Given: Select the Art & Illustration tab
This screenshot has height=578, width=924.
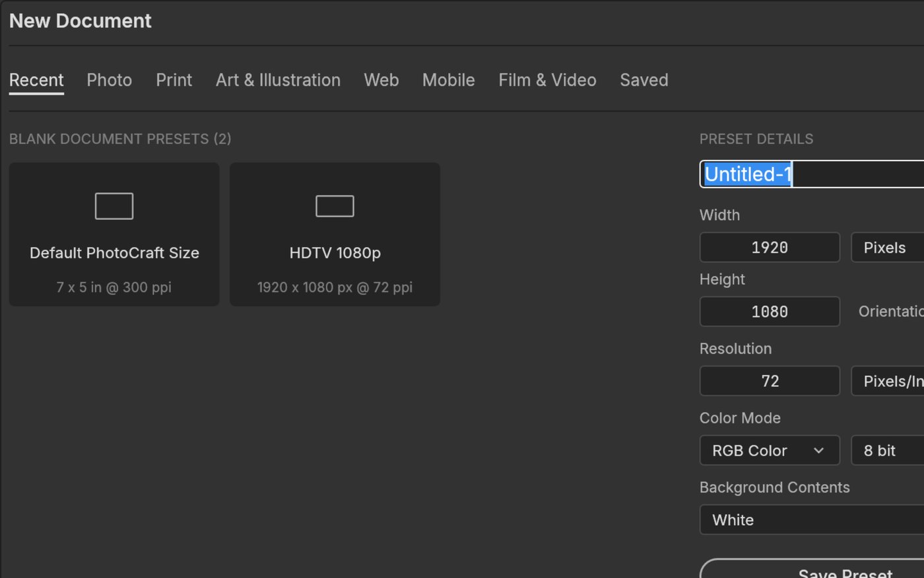Looking at the screenshot, I should coord(278,80).
